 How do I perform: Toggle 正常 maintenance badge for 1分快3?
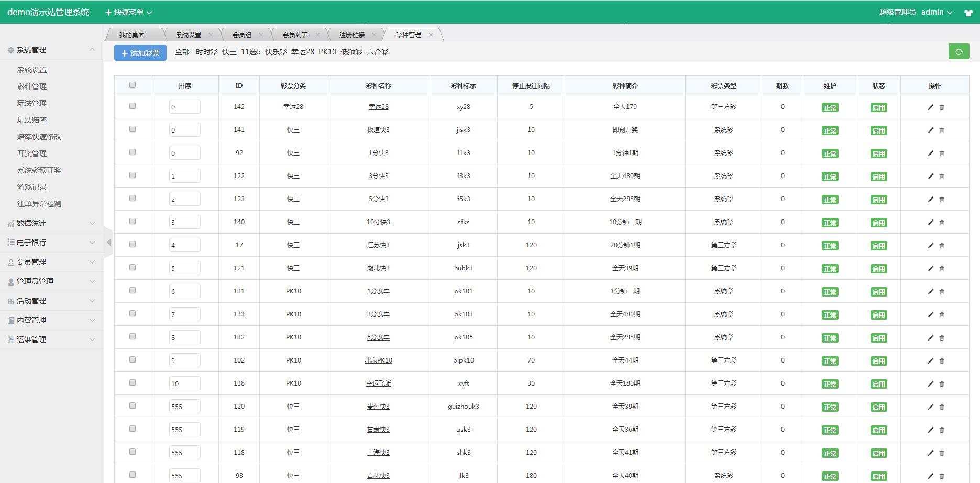pyautogui.click(x=830, y=153)
